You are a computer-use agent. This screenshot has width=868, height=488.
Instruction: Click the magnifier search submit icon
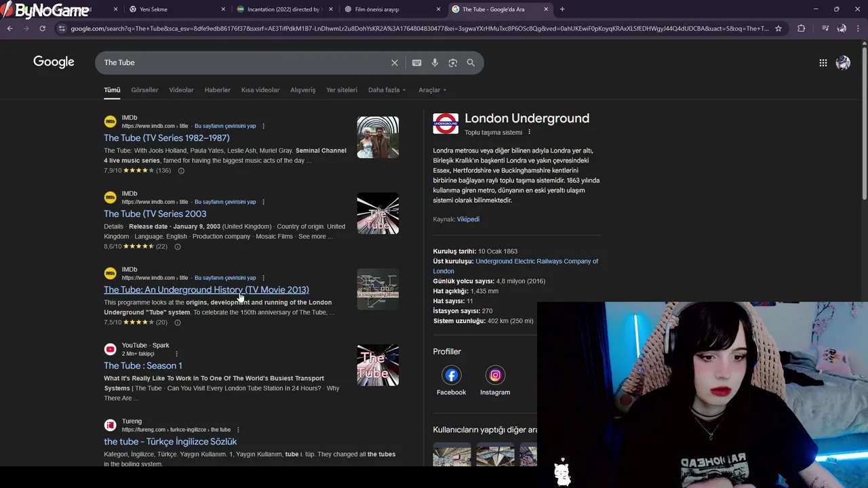pos(471,62)
